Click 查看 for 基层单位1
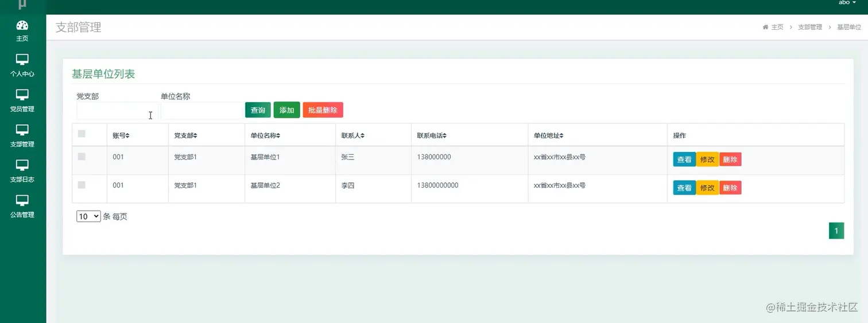 684,159
